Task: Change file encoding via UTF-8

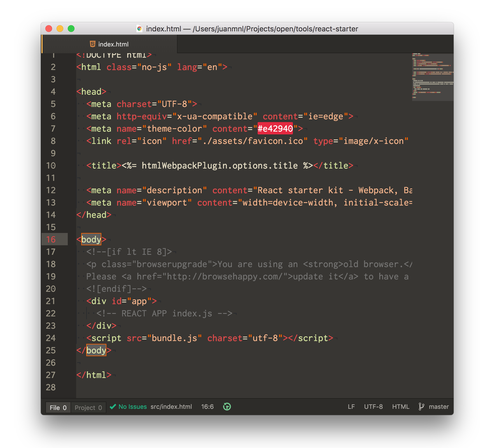Action: click(373, 407)
